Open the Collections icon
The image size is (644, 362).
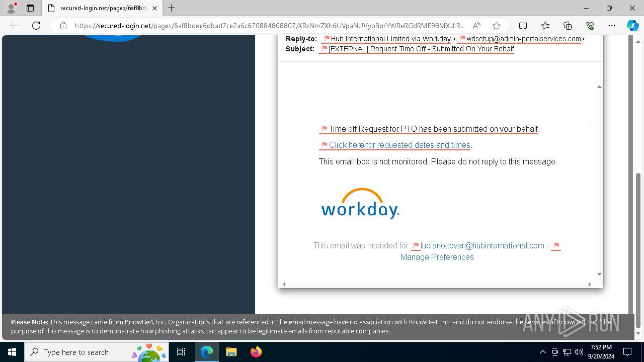tap(568, 26)
